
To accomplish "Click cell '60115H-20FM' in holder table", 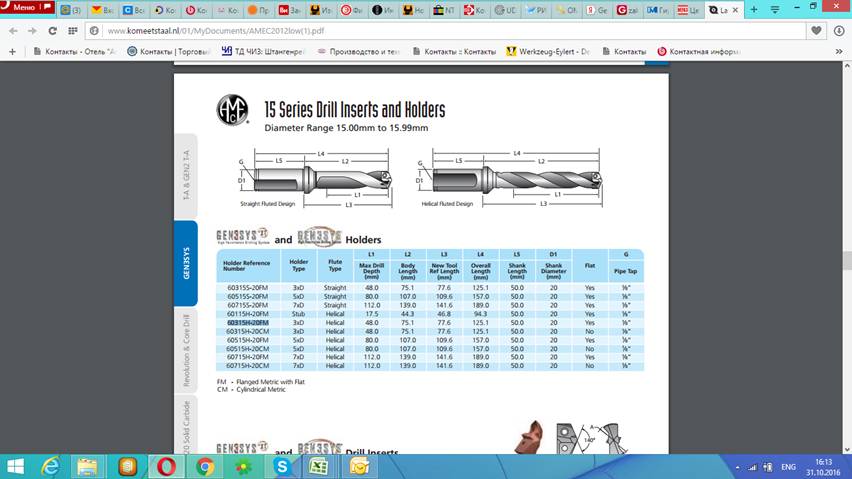I will (x=247, y=314).
